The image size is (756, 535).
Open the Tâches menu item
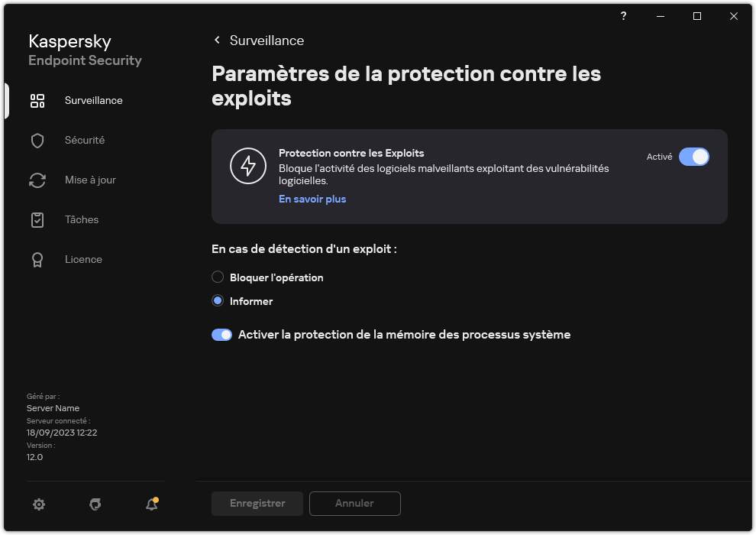click(x=81, y=219)
